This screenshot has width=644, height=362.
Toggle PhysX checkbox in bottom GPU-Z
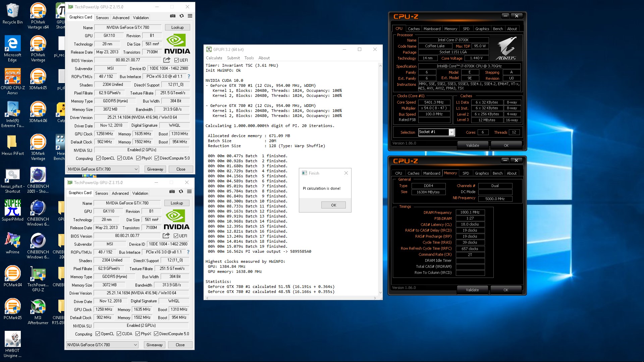coord(138,334)
